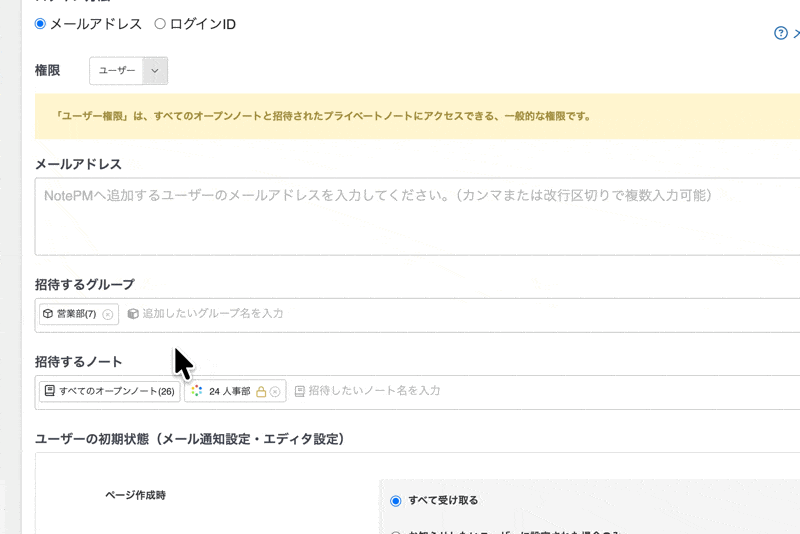800x534 pixels.
Task: Click the cube icon on 営業部 tag
Action: pyautogui.click(x=48, y=314)
